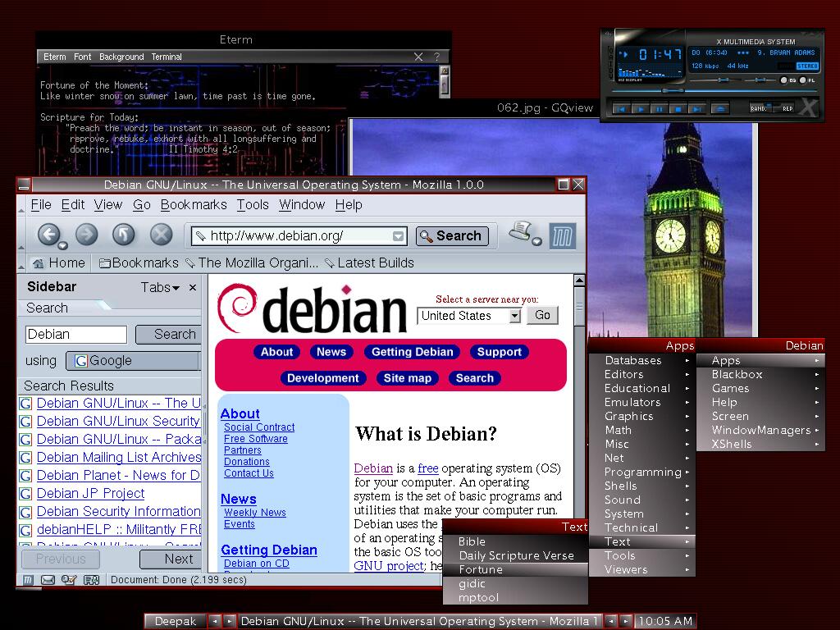Open the 'Latest Builds' bookmark
Viewport: 840px width, 630px height.
point(370,263)
